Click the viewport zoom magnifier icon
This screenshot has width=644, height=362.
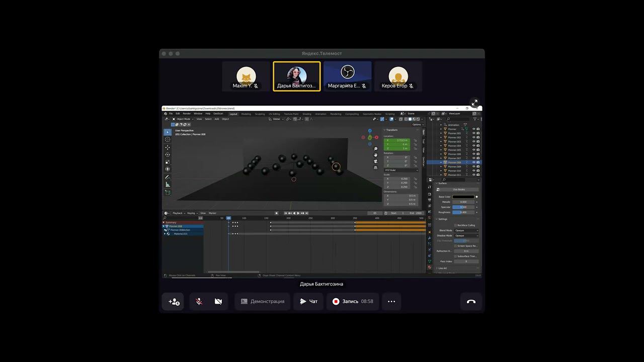pos(376,149)
